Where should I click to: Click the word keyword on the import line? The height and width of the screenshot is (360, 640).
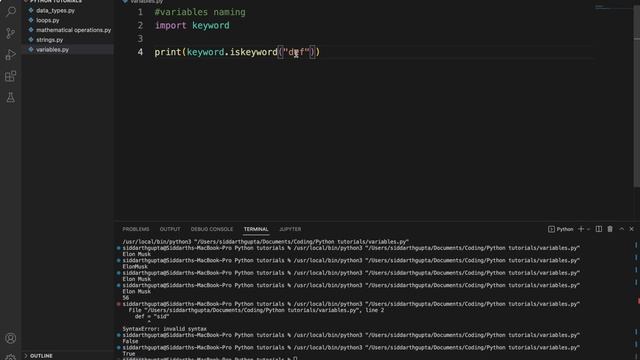pos(211,25)
